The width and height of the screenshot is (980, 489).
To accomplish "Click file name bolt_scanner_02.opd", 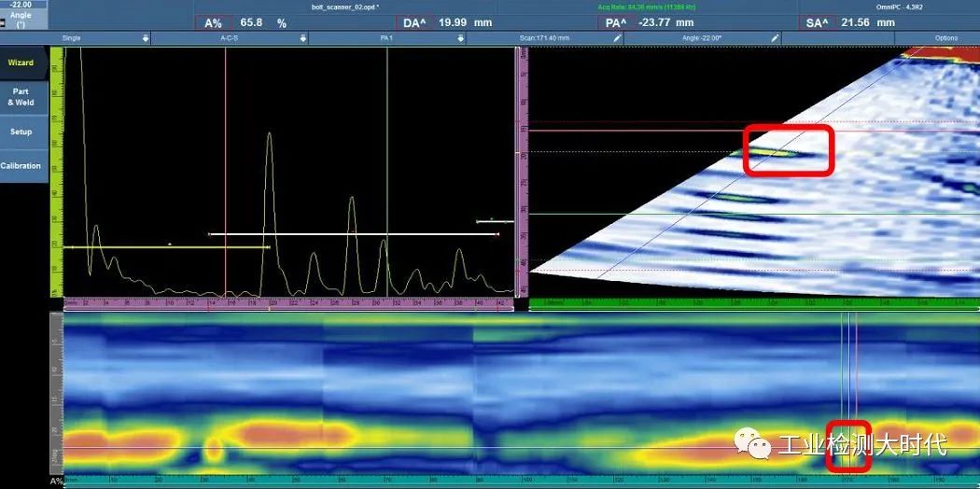I will 344,7.
